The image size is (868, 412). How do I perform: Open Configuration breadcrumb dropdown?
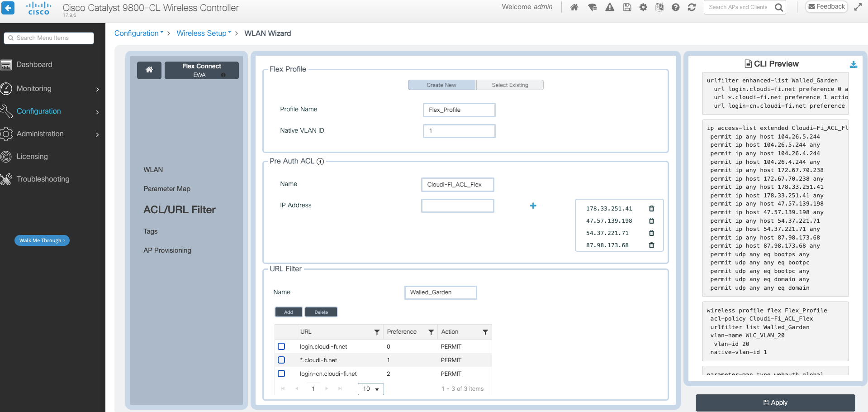click(x=139, y=33)
